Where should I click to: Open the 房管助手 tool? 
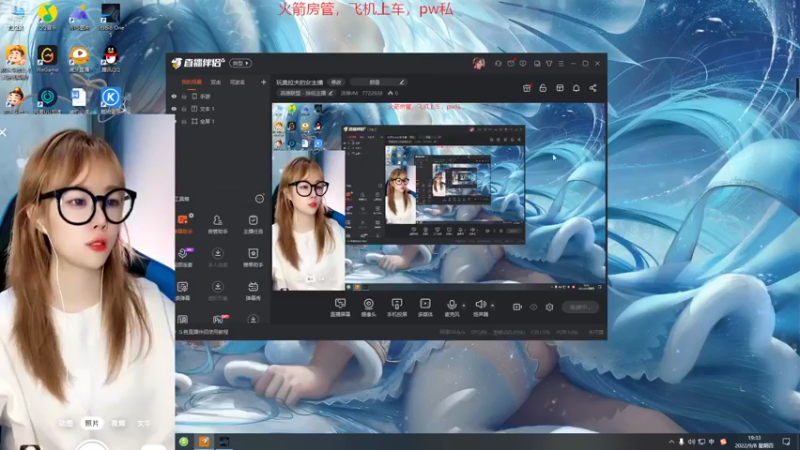click(218, 224)
